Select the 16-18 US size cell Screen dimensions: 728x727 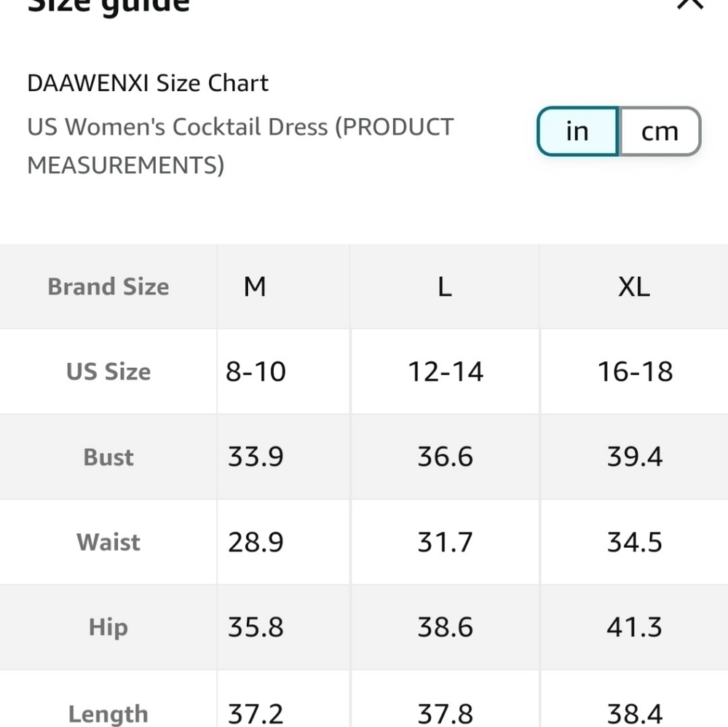[x=635, y=372]
